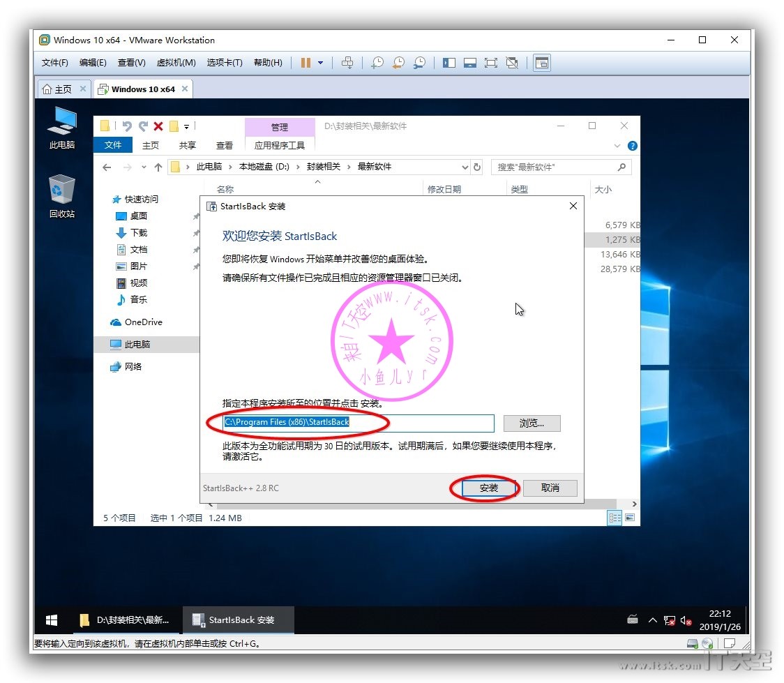The image size is (784, 683).
Task: Close the Windows 10 x64 VM tab
Action: (x=185, y=89)
